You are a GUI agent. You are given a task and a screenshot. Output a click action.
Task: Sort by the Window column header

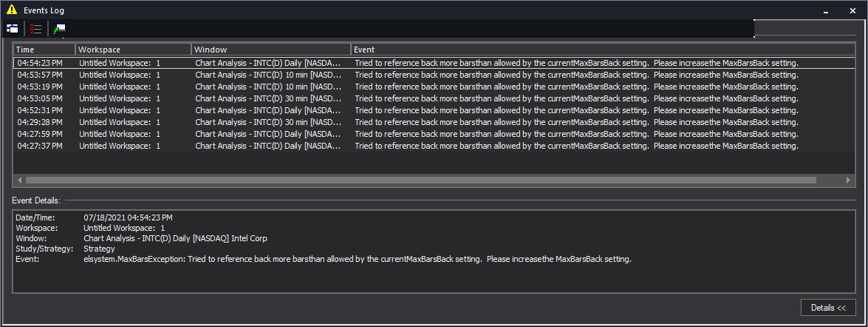271,50
